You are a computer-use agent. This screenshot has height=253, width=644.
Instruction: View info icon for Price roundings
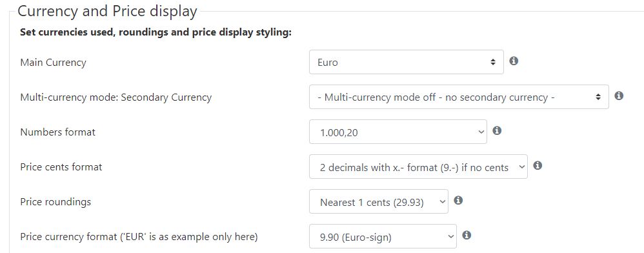pos(458,201)
